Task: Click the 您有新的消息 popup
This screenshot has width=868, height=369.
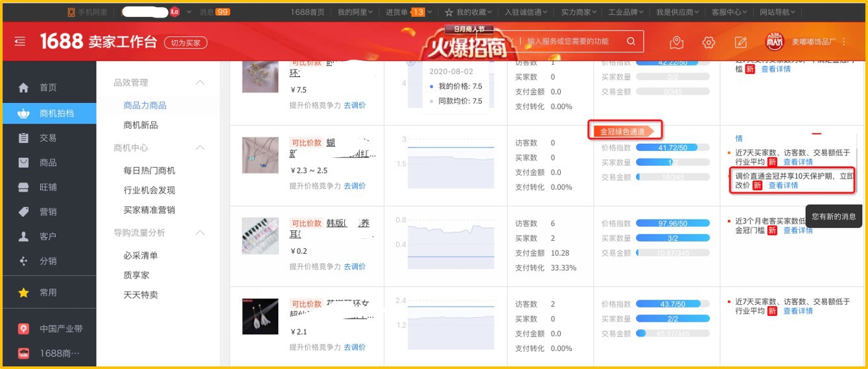Action: click(x=834, y=216)
